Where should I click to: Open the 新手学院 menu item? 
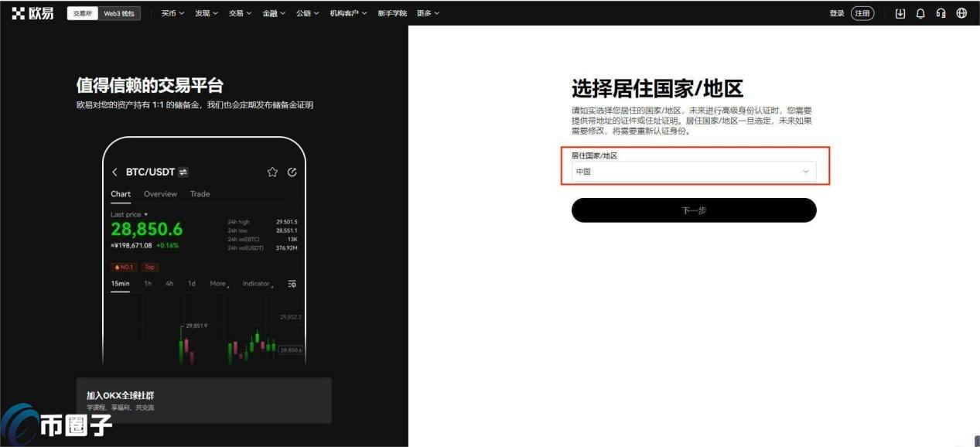tap(392, 13)
